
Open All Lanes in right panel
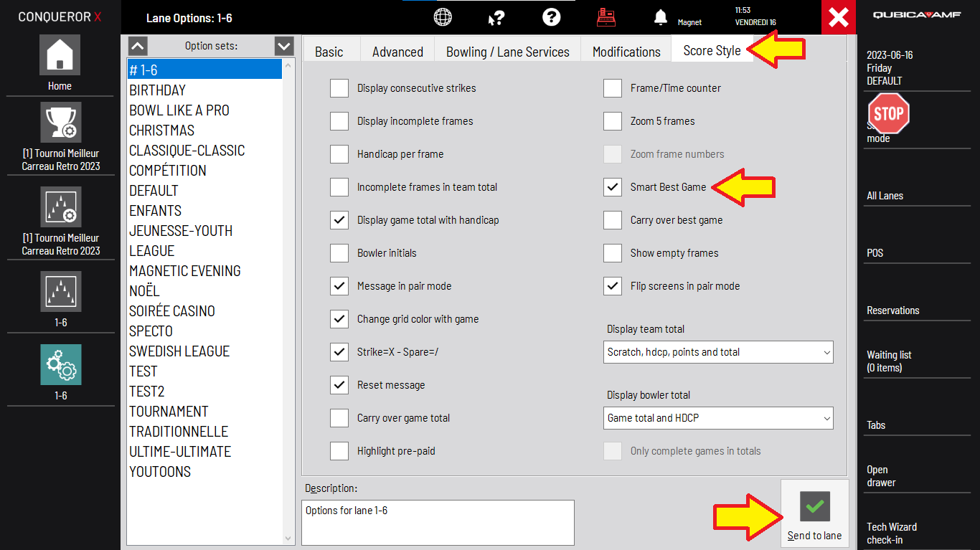pyautogui.click(x=918, y=196)
